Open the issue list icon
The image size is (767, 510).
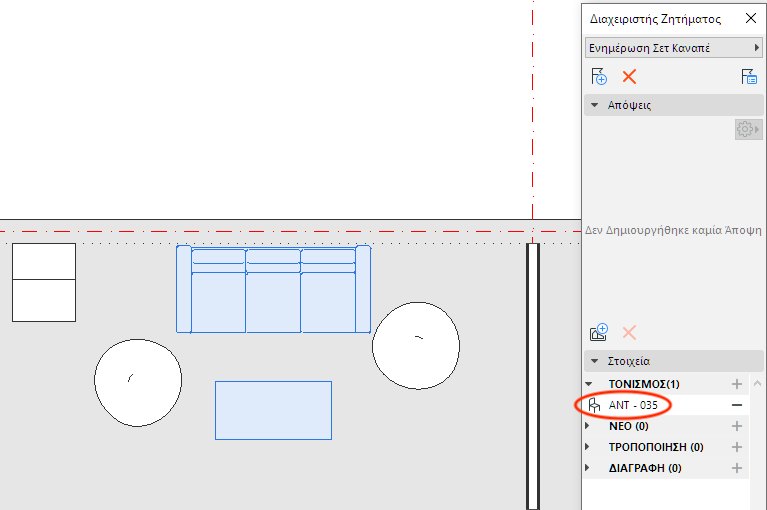click(x=749, y=77)
